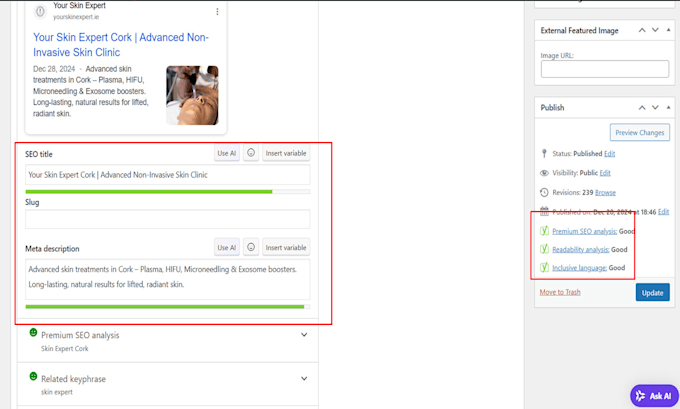
Task: Open the Ask AI assistant button
Action: point(654,396)
